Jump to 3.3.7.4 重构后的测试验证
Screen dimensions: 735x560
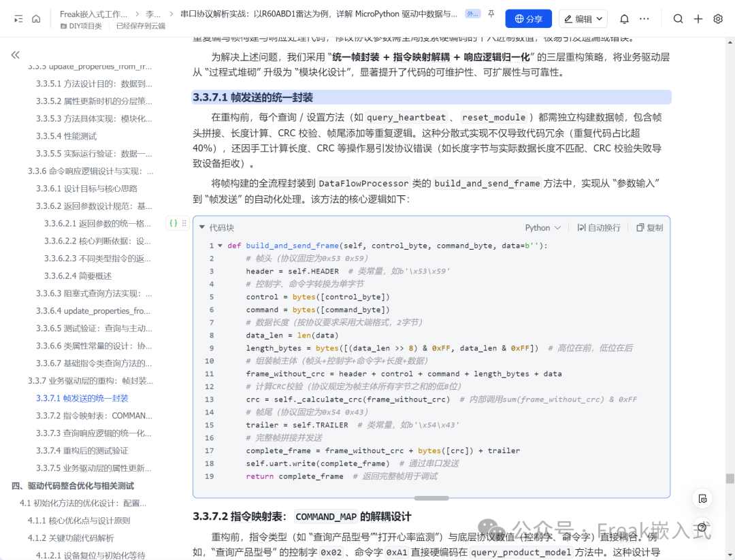82,451
